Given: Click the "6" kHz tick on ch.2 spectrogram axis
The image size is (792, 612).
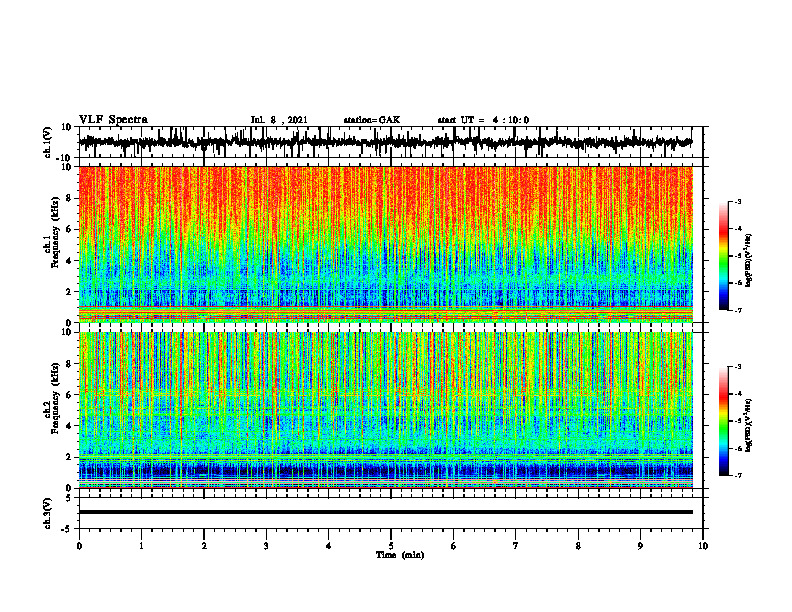Looking at the screenshot, I should pyautogui.click(x=70, y=395).
